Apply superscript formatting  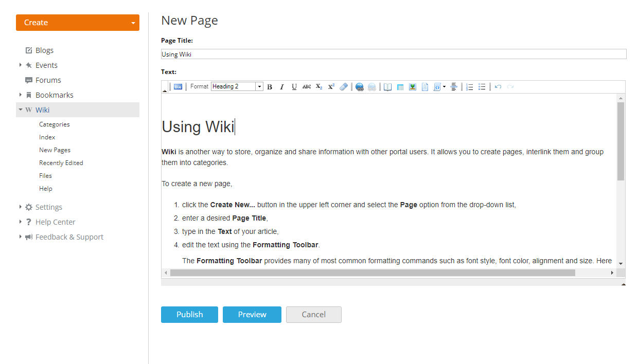331,86
